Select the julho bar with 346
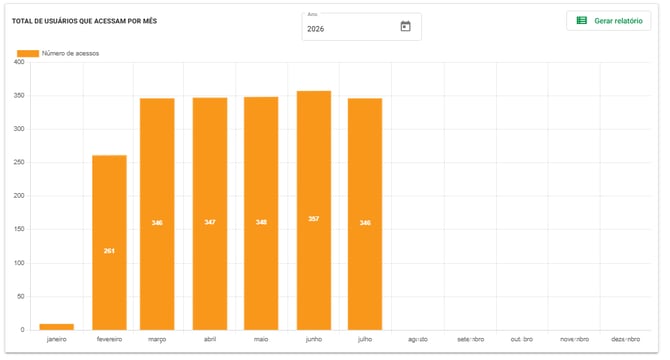This screenshot has width=670, height=360. tap(365, 214)
